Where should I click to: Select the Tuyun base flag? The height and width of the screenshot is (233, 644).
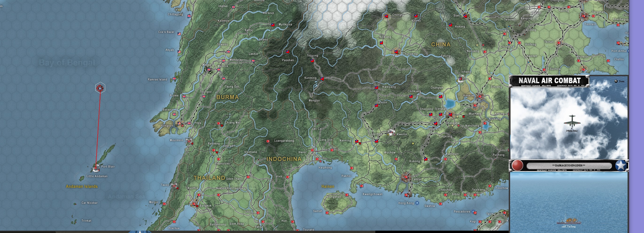pos(376,105)
